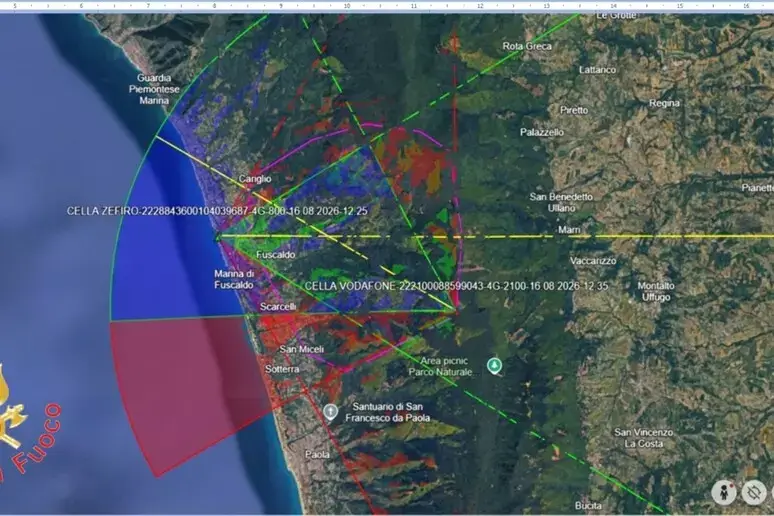Click the Paola town label
Screen dimensions: 774x516
coord(317,454)
